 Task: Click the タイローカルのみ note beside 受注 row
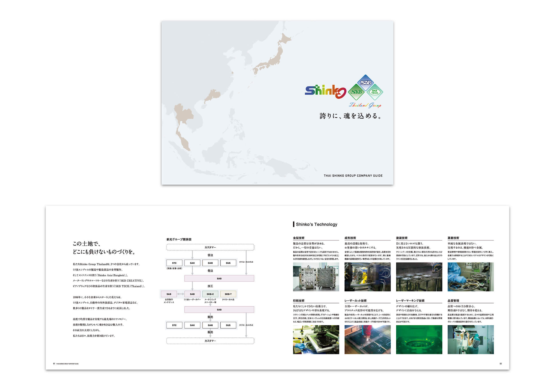(x=246, y=262)
